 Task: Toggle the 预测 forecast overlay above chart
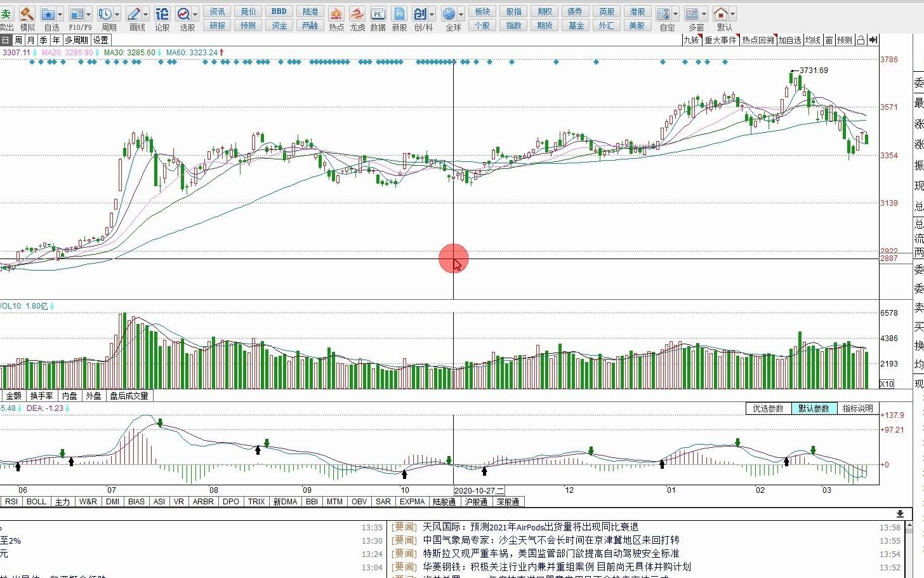(845, 40)
